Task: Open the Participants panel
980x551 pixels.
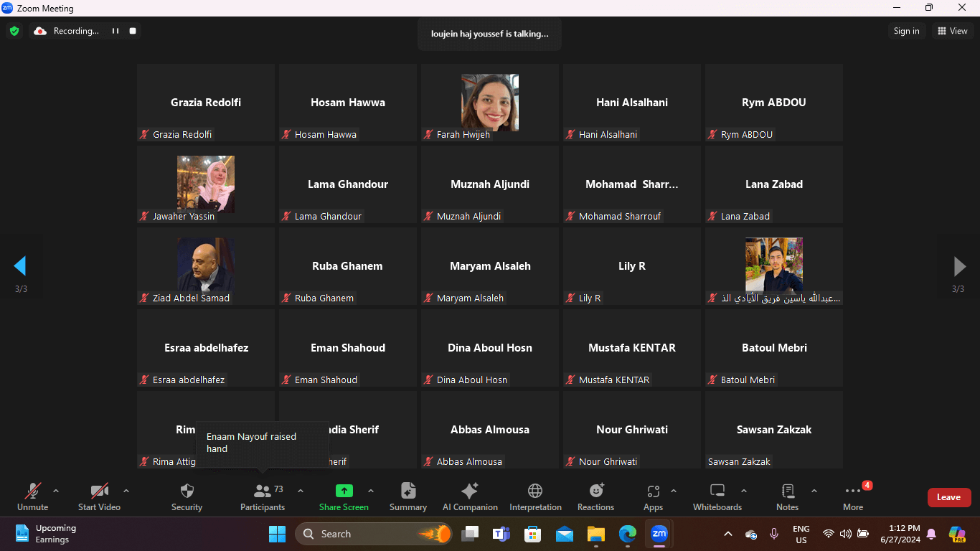Action: [x=263, y=491]
